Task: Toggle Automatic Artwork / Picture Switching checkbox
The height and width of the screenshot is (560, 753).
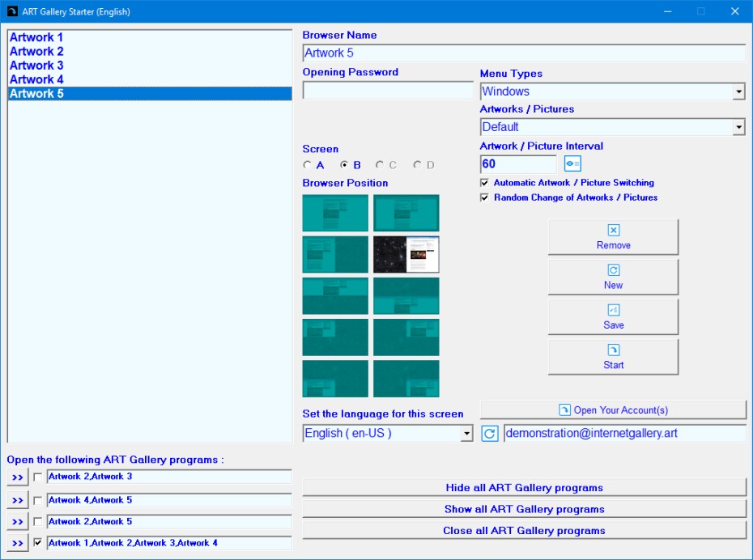Action: coord(484,183)
